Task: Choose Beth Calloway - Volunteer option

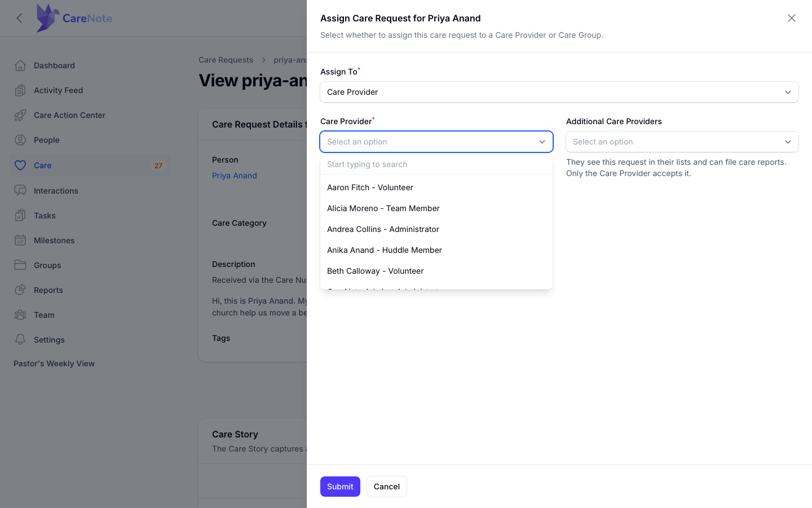Action: point(436,271)
